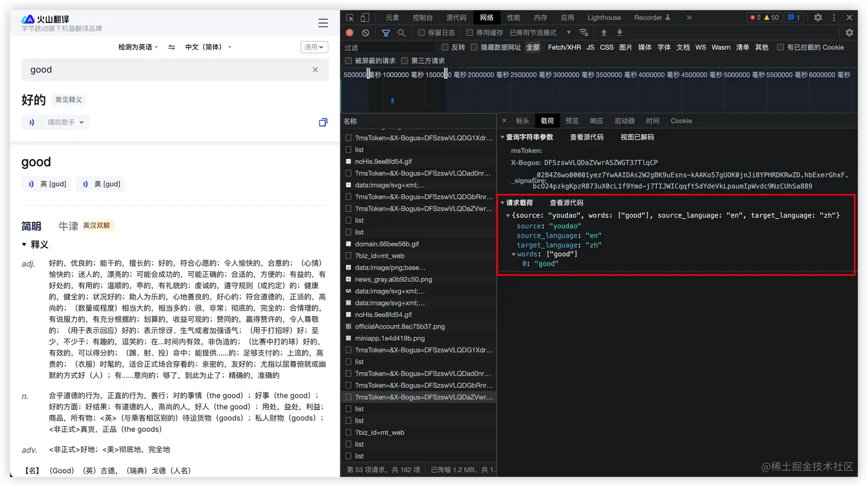The image size is (868, 487).
Task: Enable the 停用缓存 checkbox
Action: pos(470,33)
